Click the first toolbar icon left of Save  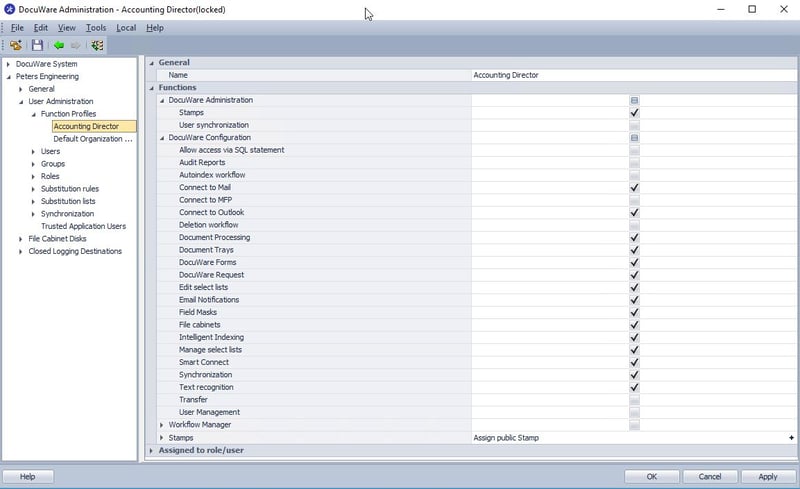[x=17, y=45]
